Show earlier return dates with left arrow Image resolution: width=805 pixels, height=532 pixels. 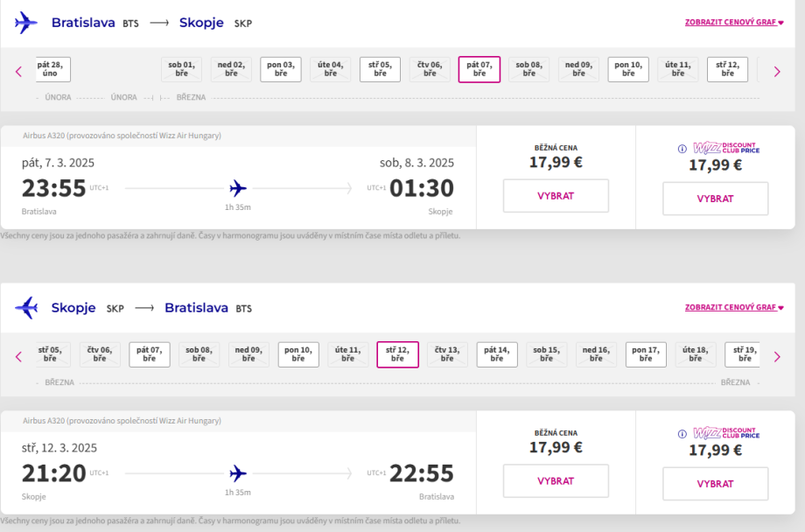tap(18, 357)
